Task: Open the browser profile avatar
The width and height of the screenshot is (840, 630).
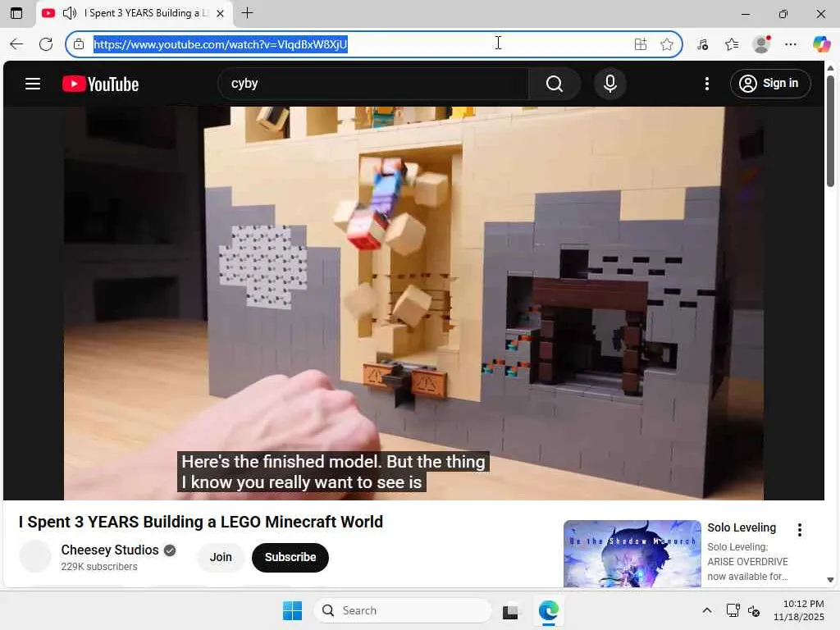Action: tap(761, 44)
